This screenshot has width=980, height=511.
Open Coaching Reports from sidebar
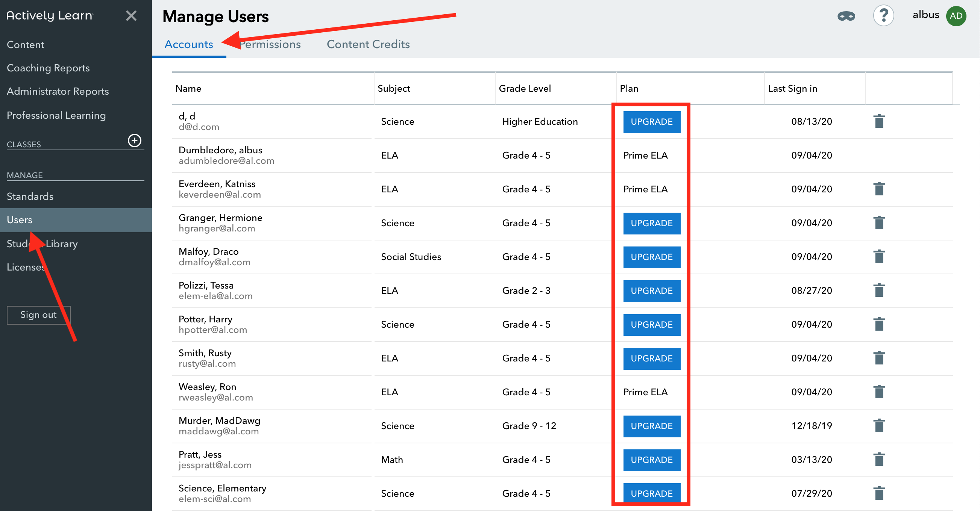[x=48, y=68]
